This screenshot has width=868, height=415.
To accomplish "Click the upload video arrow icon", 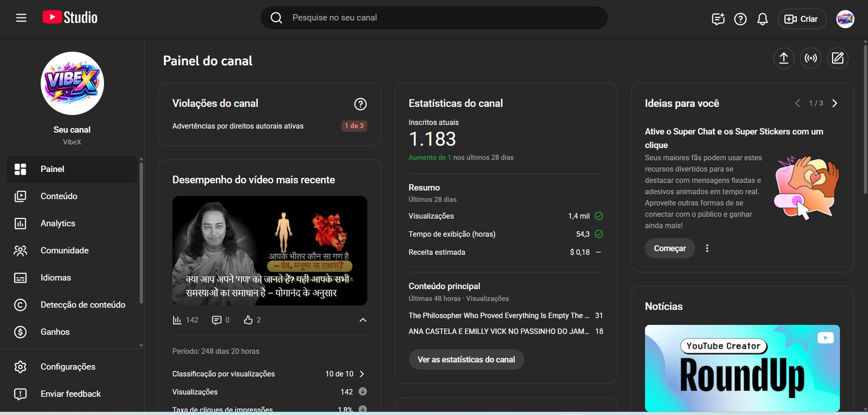I will (x=783, y=58).
